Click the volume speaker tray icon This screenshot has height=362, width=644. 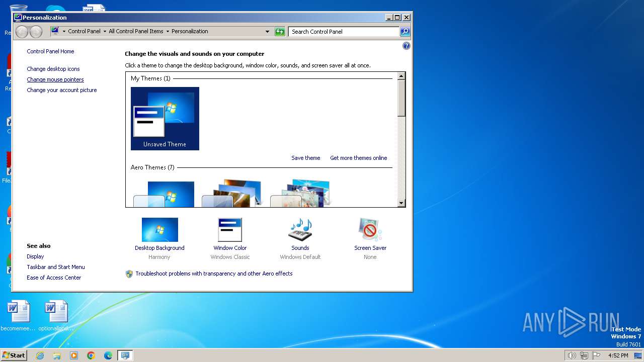(572, 355)
